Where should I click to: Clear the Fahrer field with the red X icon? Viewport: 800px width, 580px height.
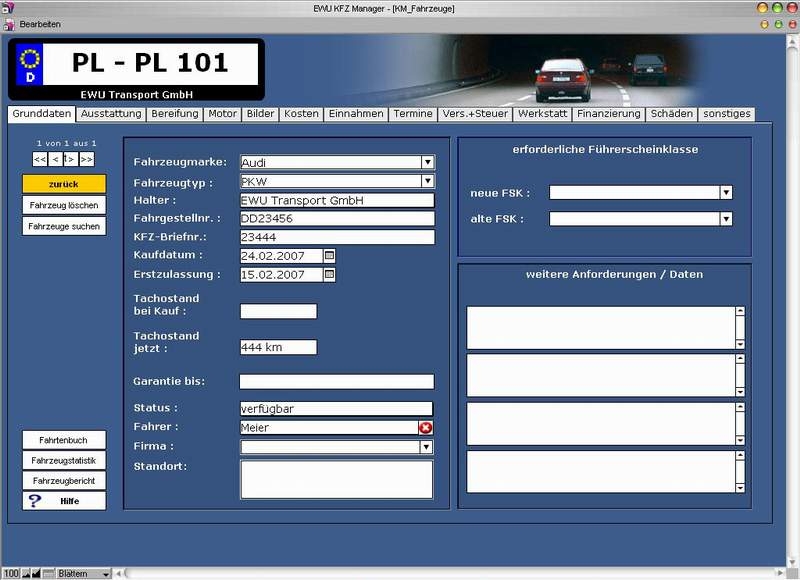coord(426,428)
